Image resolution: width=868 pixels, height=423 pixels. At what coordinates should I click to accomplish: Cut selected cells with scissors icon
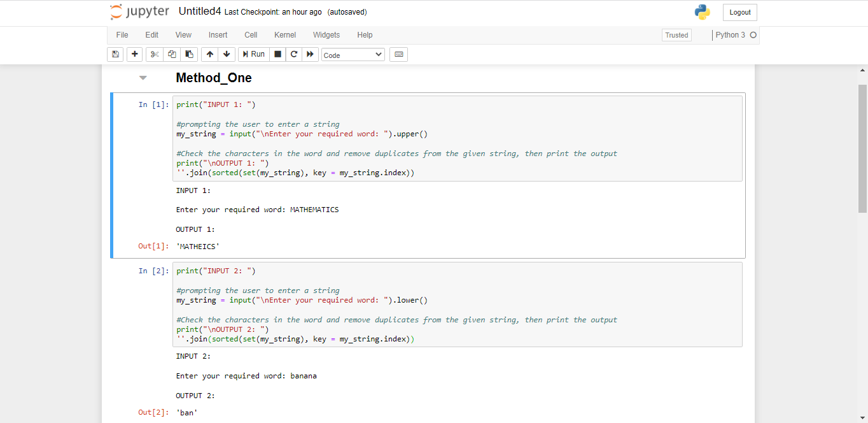(x=155, y=55)
